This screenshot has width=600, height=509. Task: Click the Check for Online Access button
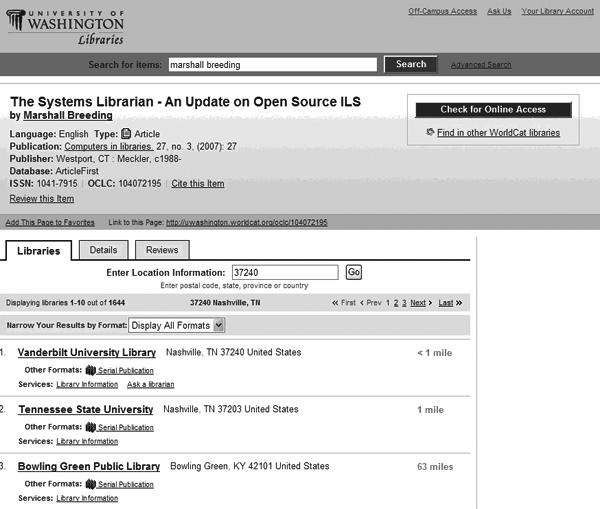pos(493,110)
